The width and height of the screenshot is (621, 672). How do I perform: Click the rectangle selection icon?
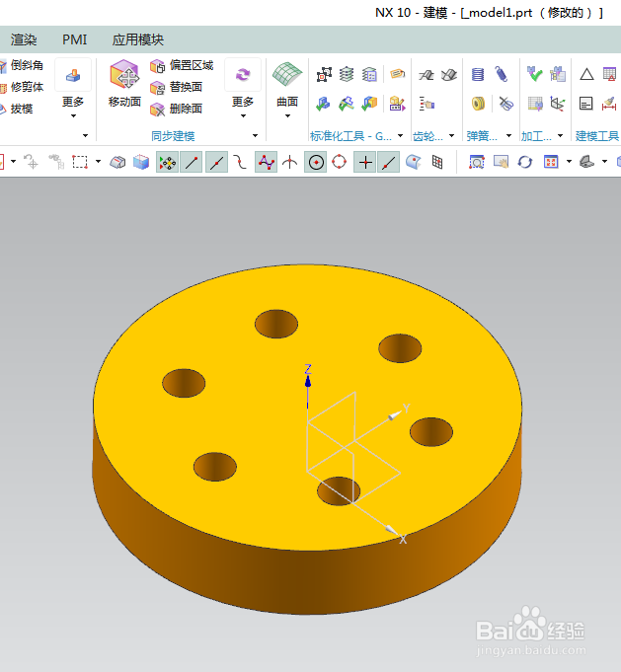coord(80,162)
